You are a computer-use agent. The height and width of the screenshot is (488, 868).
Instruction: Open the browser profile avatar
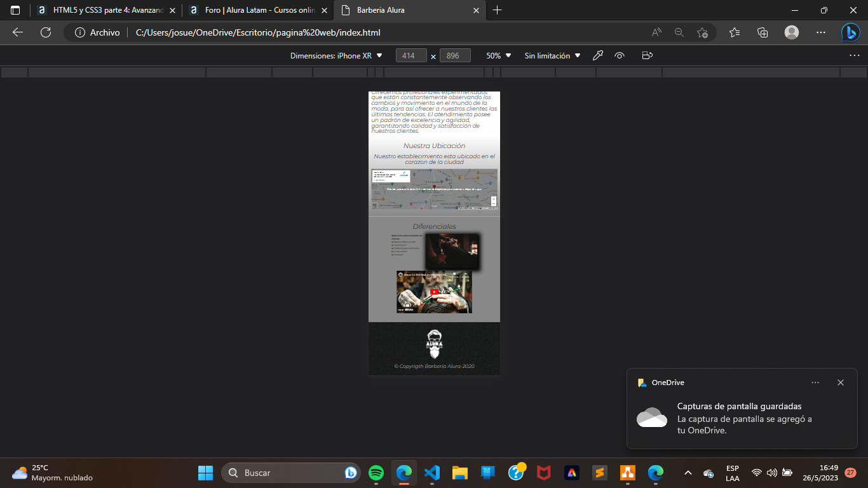click(791, 32)
